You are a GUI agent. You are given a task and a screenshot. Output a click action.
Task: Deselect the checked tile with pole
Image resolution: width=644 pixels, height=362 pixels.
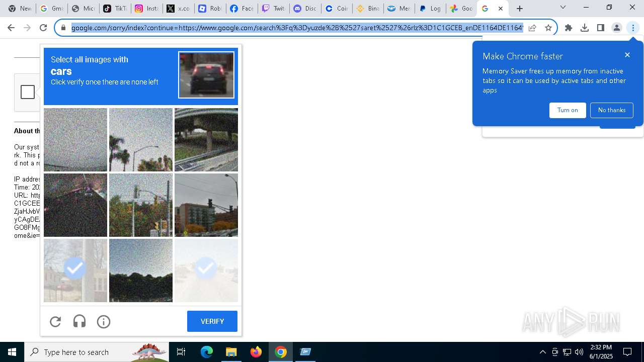coord(75,270)
